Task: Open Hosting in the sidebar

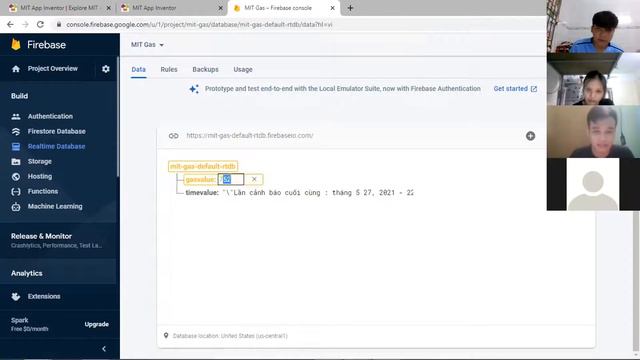Action: [40, 177]
